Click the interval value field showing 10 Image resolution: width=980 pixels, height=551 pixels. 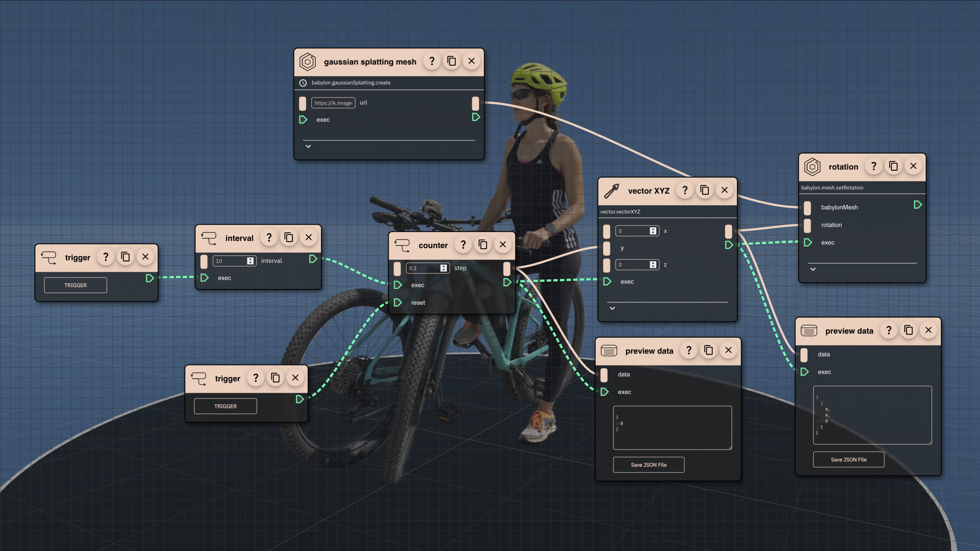click(234, 261)
